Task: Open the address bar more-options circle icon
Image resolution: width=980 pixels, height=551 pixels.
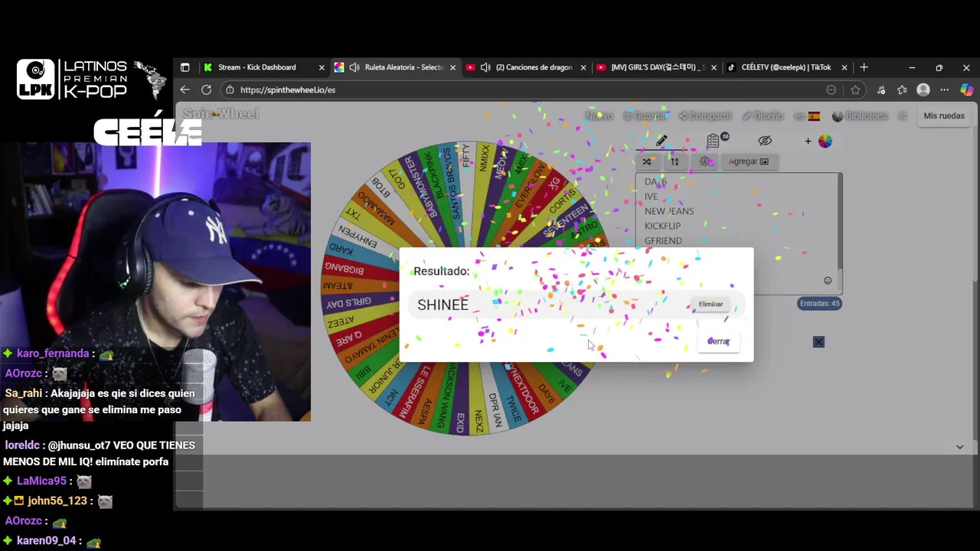Action: click(831, 90)
